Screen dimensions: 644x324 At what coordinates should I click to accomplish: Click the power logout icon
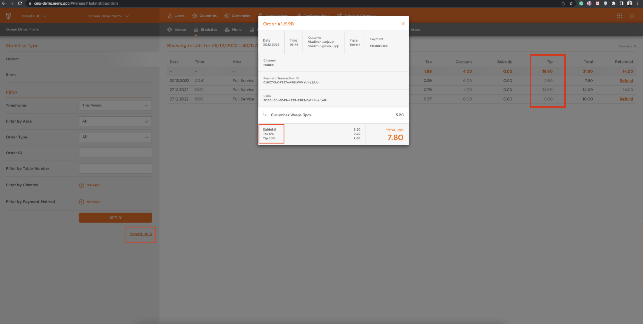(632, 16)
